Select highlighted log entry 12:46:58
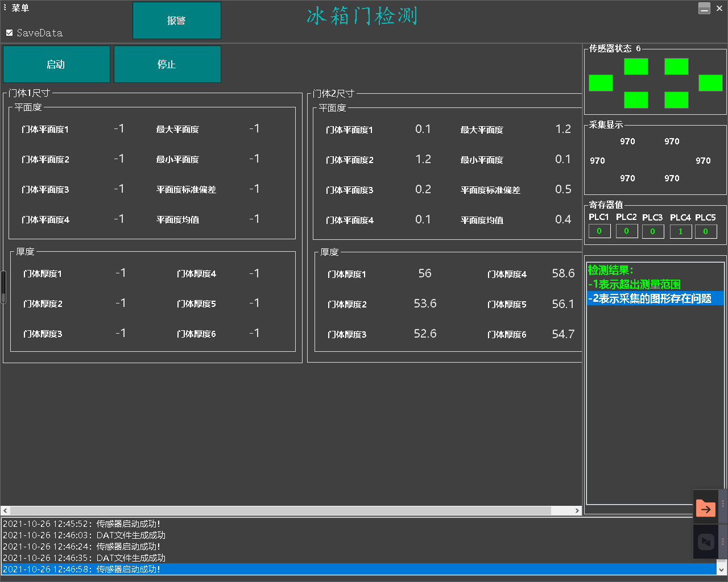This screenshot has height=582, width=728. pos(359,569)
